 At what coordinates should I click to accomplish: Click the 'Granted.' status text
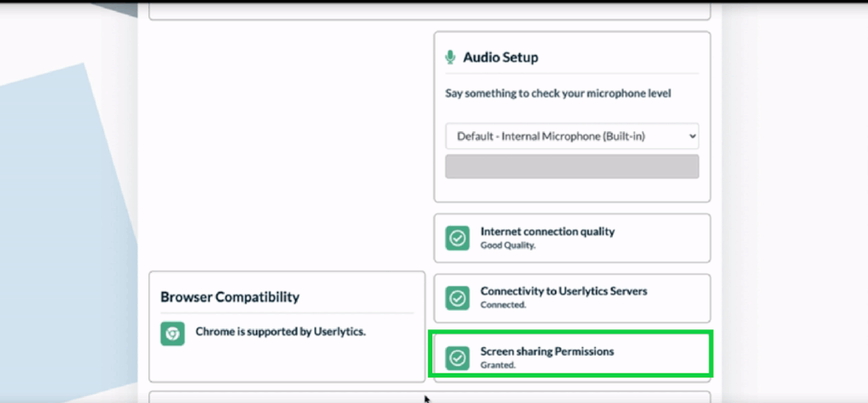pos(498,365)
